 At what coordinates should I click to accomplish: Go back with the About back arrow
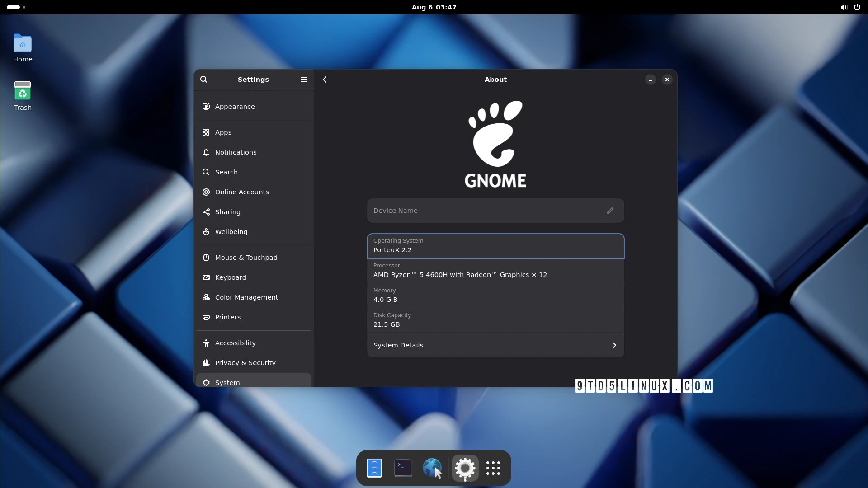coord(325,80)
